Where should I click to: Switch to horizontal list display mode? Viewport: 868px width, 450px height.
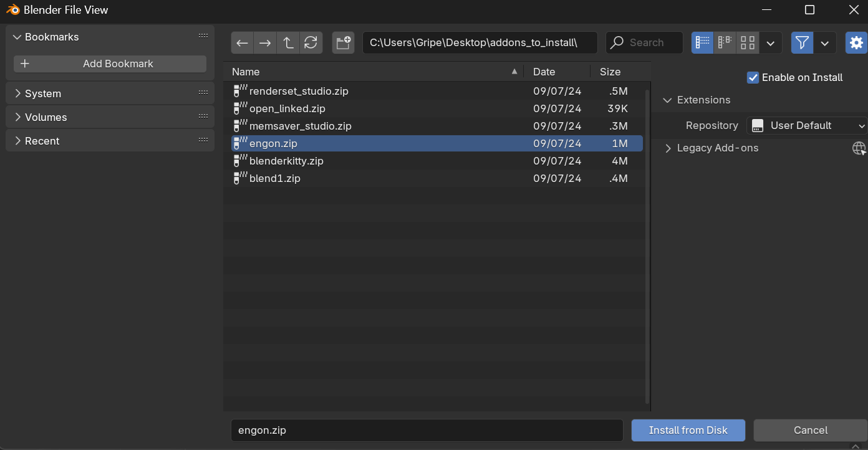coord(725,42)
